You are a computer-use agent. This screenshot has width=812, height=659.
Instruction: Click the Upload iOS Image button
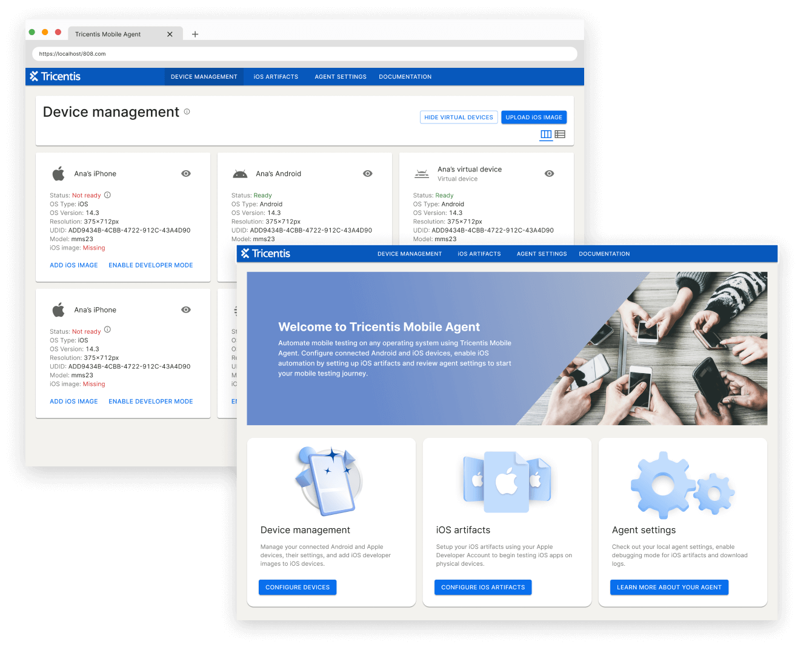point(534,117)
